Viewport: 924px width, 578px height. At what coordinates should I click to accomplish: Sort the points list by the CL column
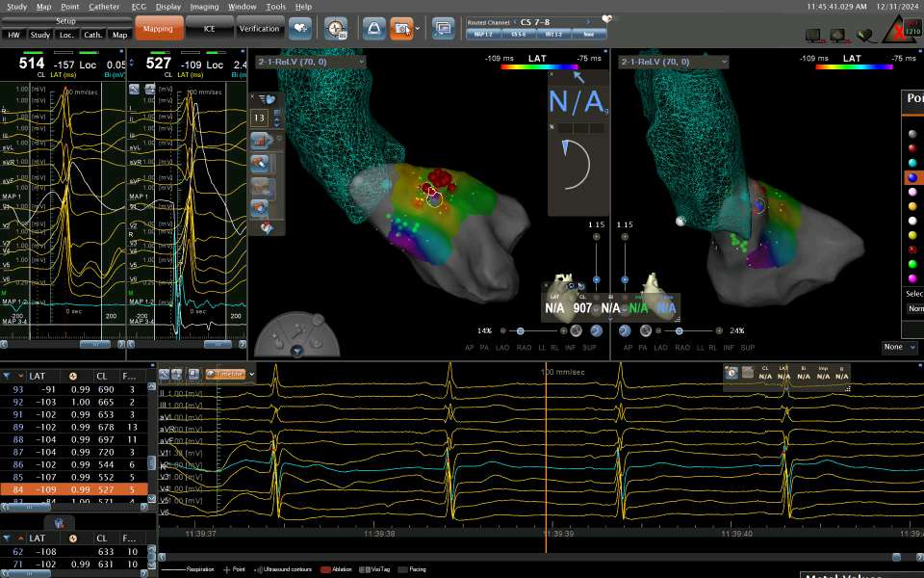point(102,376)
